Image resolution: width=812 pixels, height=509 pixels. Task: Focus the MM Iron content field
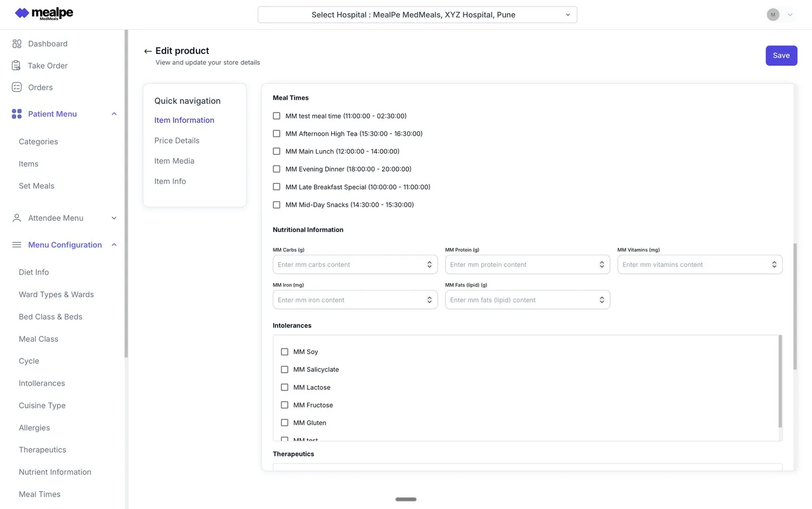(x=355, y=300)
